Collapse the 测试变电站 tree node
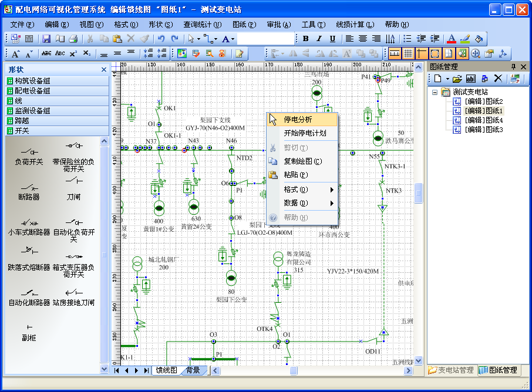The height and width of the screenshot is (392, 532). point(435,92)
